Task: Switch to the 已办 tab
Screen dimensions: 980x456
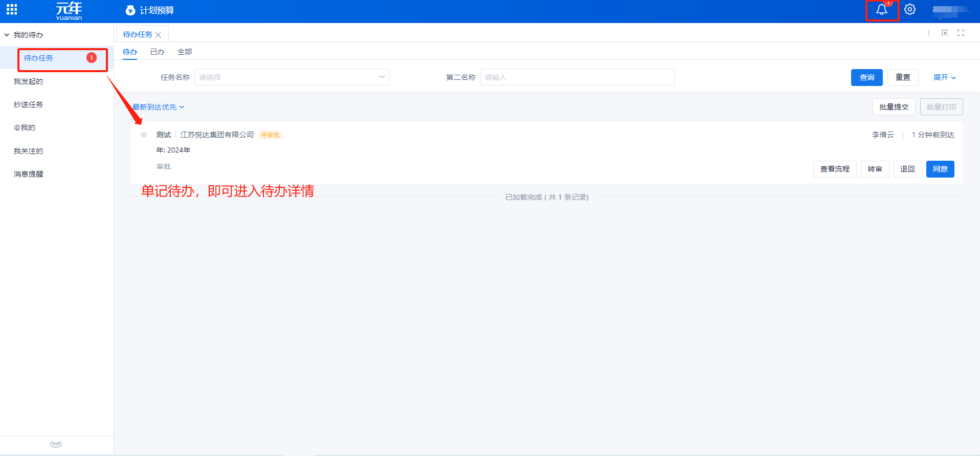Action: click(157, 52)
